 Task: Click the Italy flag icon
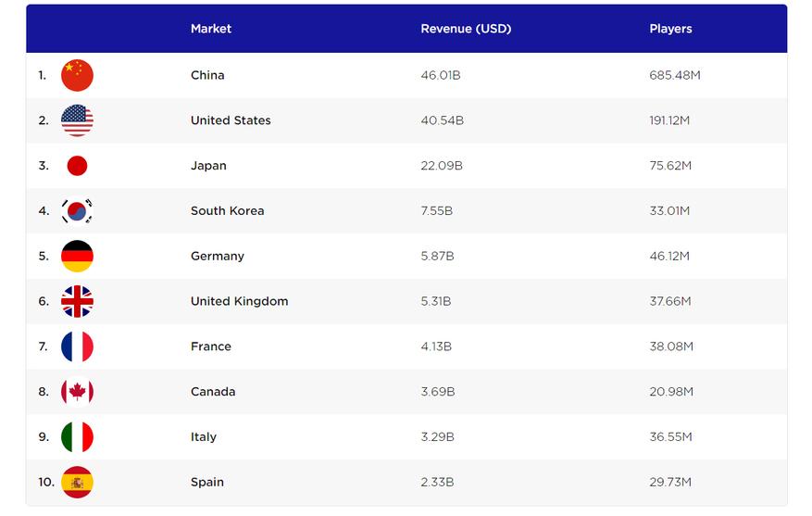pos(77,437)
